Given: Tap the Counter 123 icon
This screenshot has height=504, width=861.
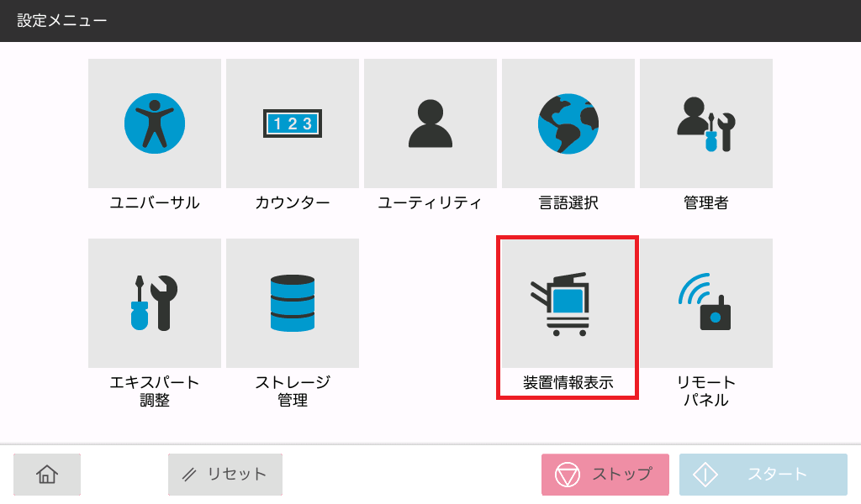Looking at the screenshot, I should (x=293, y=123).
